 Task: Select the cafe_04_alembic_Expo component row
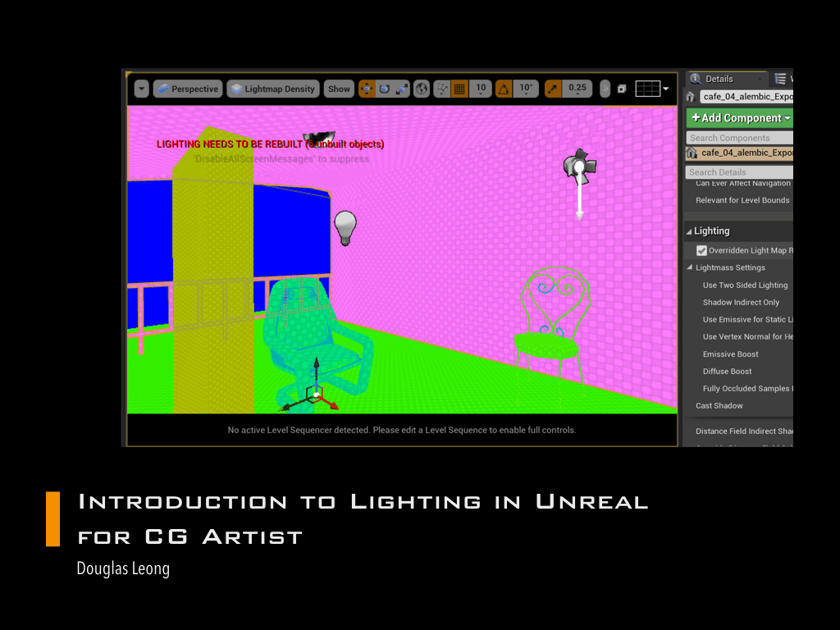pos(739,153)
